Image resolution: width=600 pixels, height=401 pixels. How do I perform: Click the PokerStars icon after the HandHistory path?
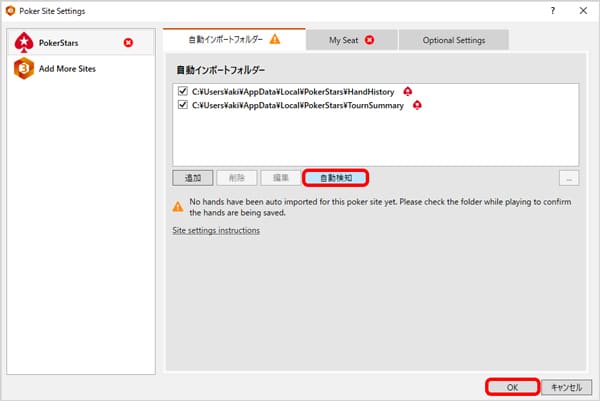407,91
